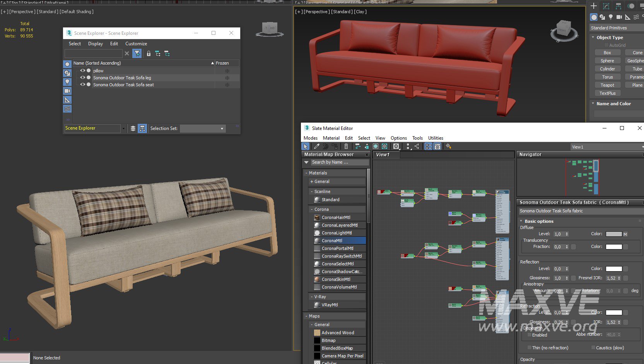Click the Search by Name field
The height and width of the screenshot is (364, 644).
338,162
